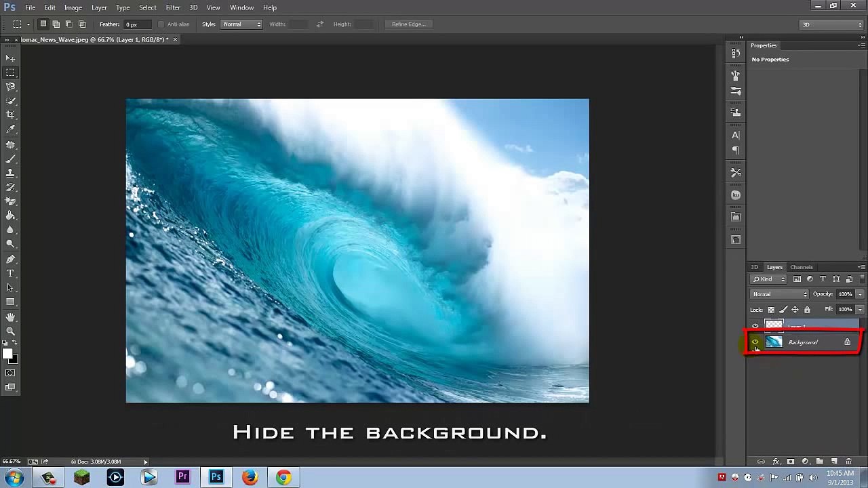Select the Path Selection tool

click(x=10, y=288)
